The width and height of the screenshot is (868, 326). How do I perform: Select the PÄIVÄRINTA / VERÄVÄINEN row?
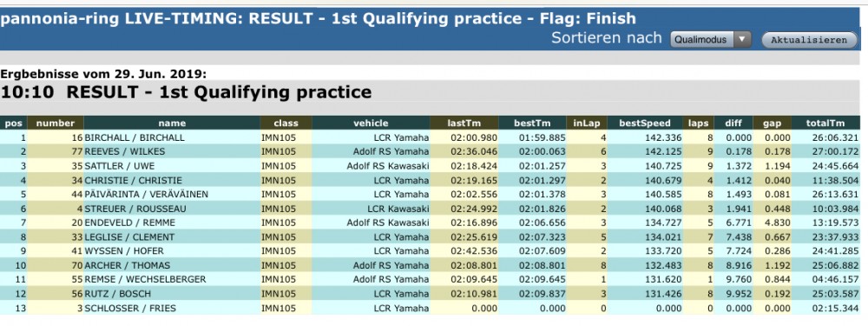(434, 194)
